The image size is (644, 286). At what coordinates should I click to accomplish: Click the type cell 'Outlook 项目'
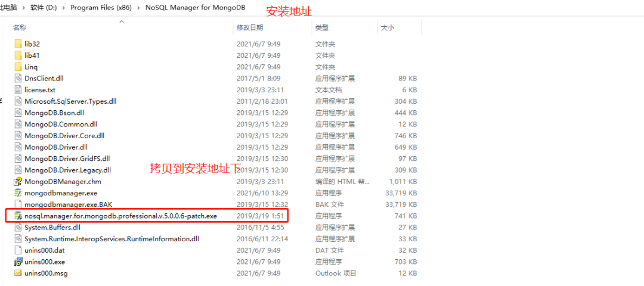coord(336,273)
